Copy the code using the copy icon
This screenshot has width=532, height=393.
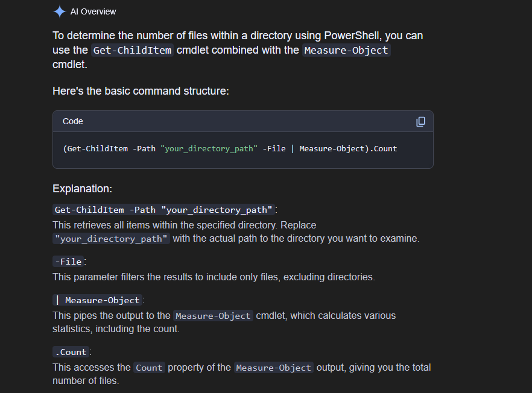tap(420, 121)
